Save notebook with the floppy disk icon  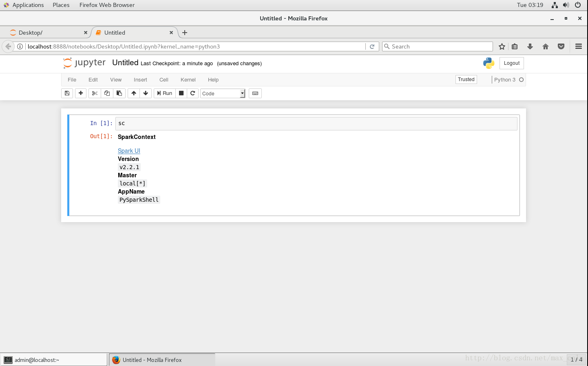click(67, 93)
